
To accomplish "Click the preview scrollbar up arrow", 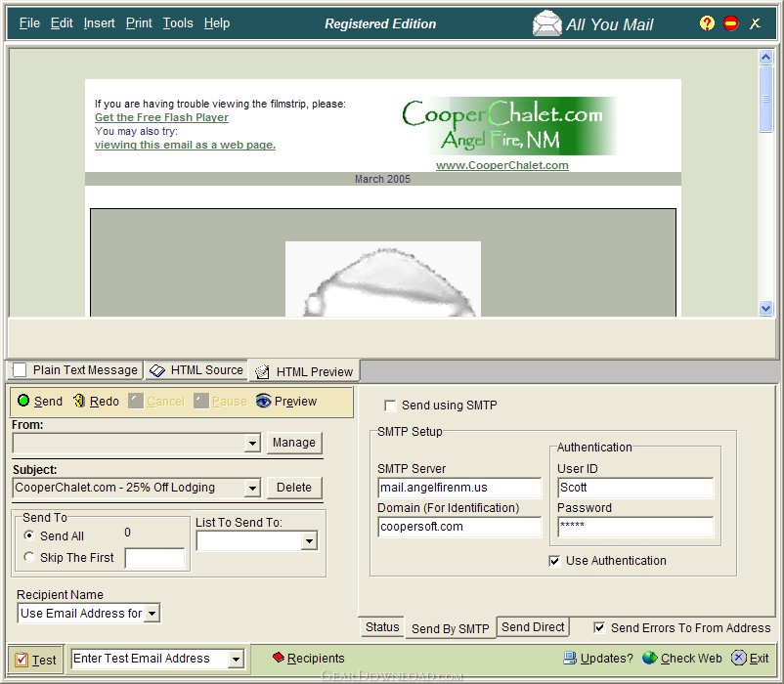I will pyautogui.click(x=765, y=57).
